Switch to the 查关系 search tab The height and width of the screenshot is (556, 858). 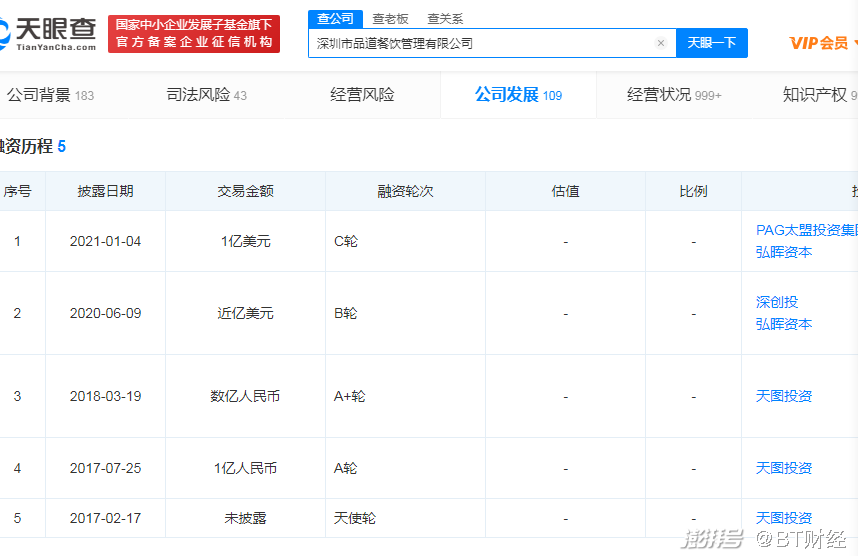445,18
